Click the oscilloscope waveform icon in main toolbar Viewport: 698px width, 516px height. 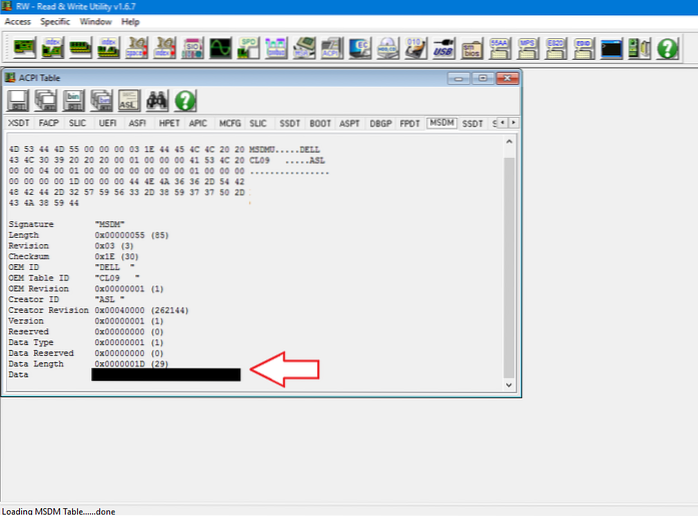(222, 47)
